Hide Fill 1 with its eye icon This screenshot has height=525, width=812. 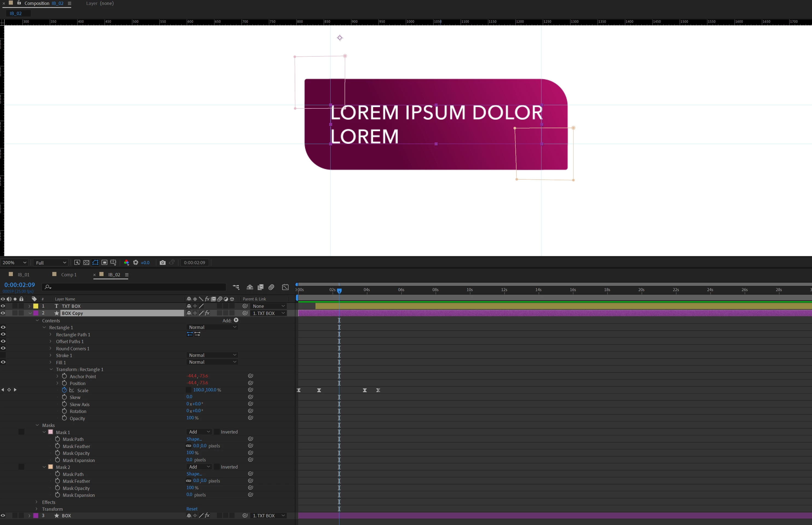[3, 362]
